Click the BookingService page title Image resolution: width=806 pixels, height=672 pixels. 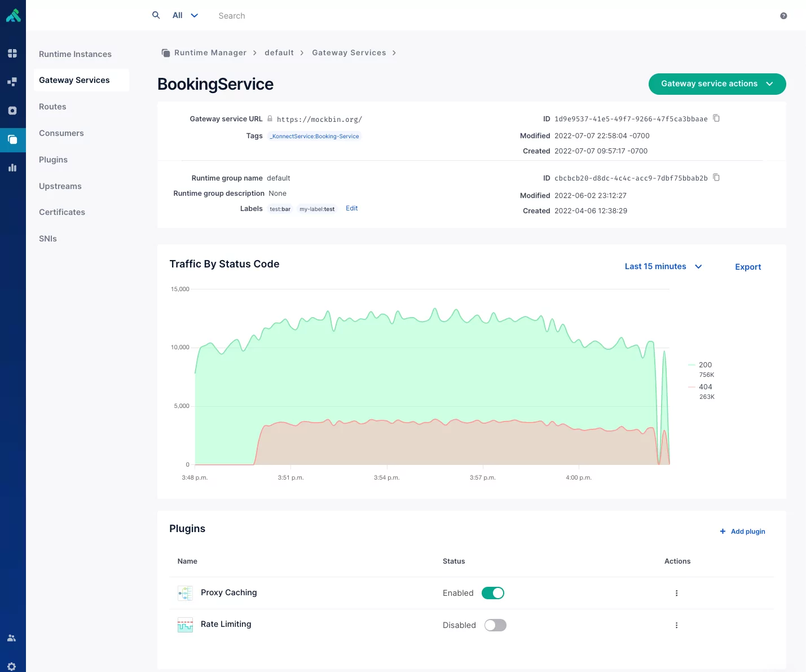coord(215,84)
